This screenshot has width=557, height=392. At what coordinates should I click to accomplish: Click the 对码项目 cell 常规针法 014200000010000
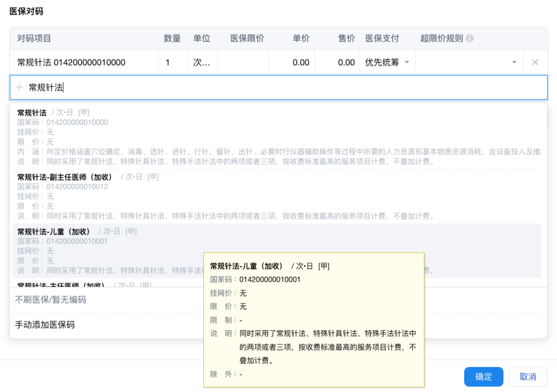pos(71,62)
